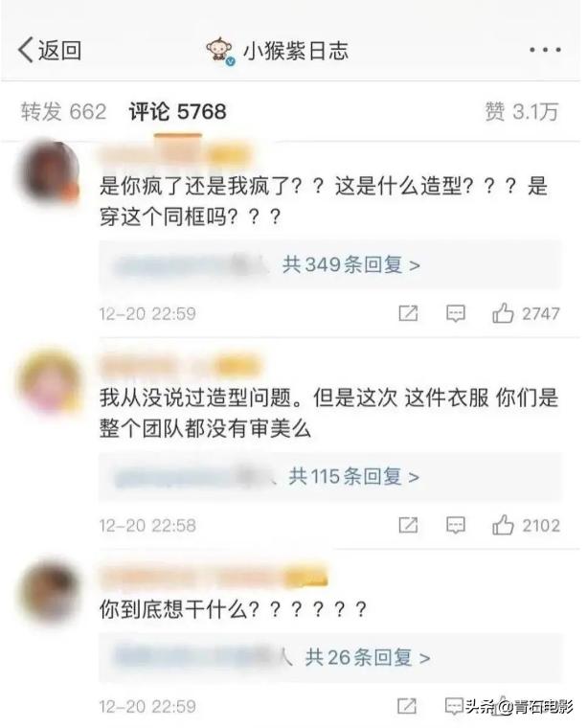The width and height of the screenshot is (587, 728).
Task: Repost the comment about 整个团队都没有审美么
Action: point(408,525)
